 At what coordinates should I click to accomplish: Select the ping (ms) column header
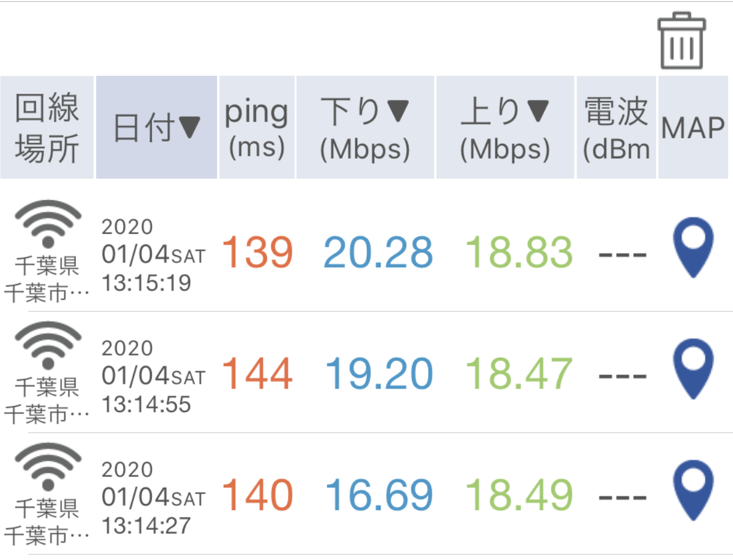257,127
